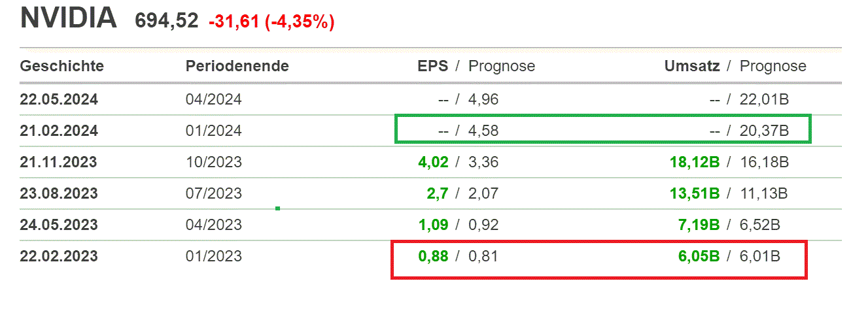Open the 22.05.2024 earnings date row
Image resolution: width=868 pixels, height=313 pixels.
59,100
